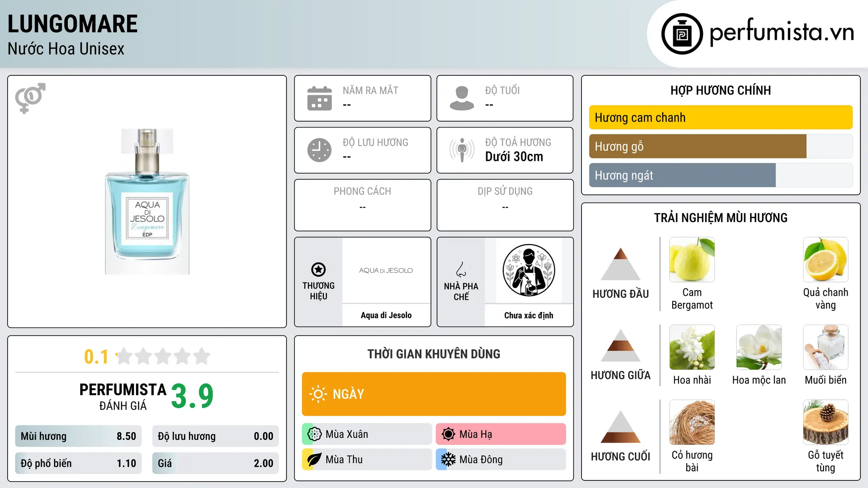
Task: Click the snowflake icon for Mùa Đông
Action: 448,460
